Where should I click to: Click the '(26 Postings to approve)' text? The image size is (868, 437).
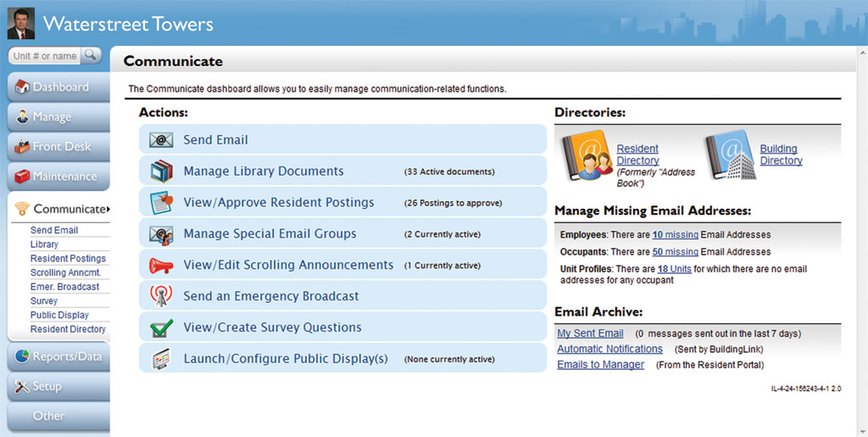[x=453, y=203]
